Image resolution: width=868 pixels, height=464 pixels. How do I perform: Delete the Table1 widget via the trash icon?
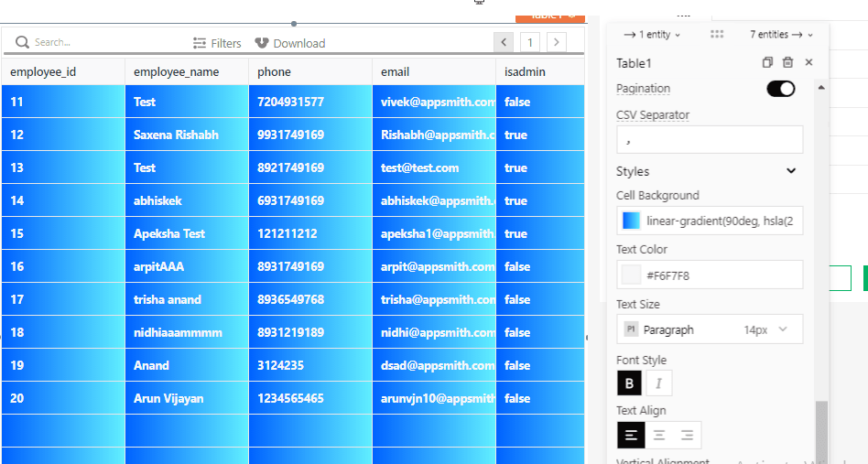[787, 62]
